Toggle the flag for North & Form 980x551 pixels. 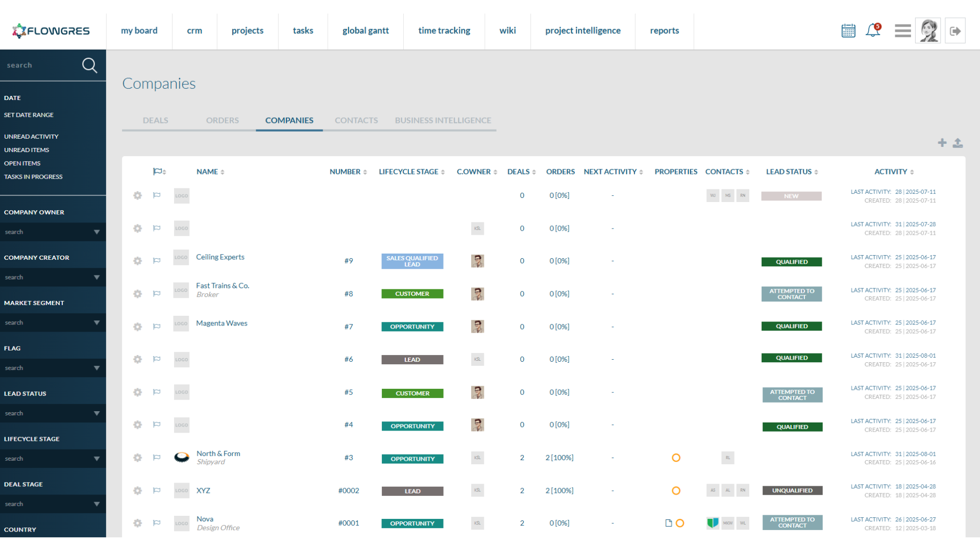[x=157, y=457]
